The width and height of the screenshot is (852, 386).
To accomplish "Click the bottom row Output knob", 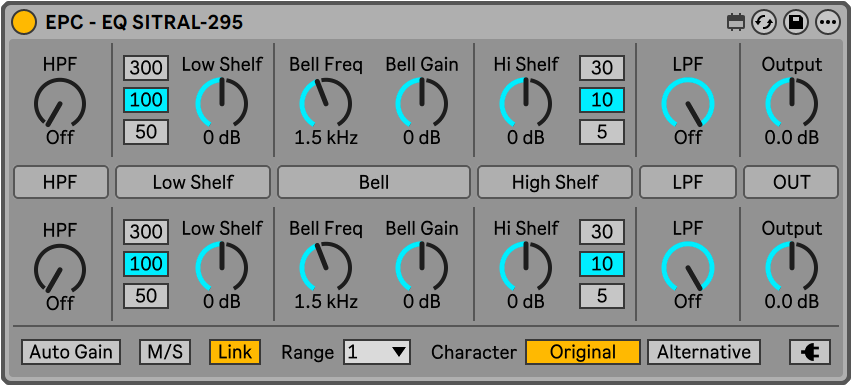I will pos(792,267).
